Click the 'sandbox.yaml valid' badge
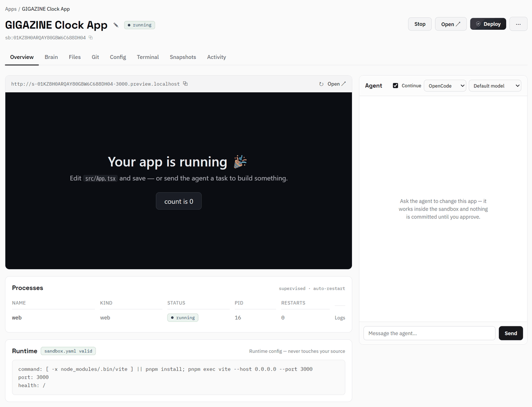This screenshot has width=532, height=407. pos(68,351)
